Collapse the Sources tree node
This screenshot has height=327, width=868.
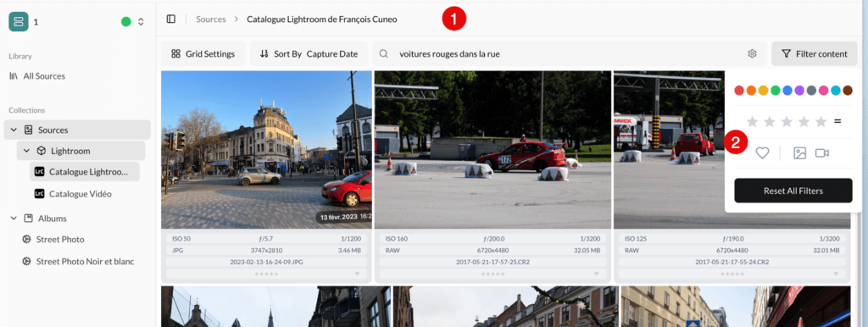pyautogui.click(x=14, y=130)
